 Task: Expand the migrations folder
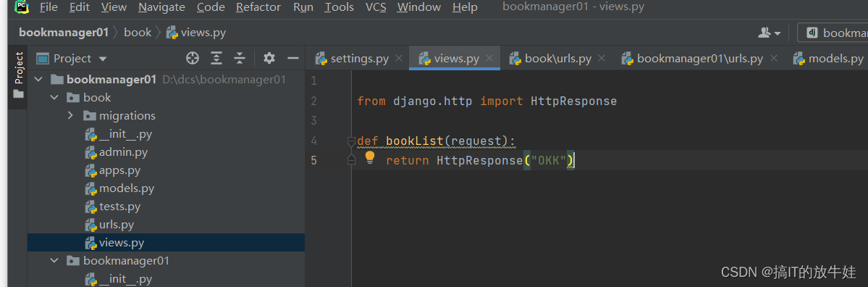coord(70,116)
